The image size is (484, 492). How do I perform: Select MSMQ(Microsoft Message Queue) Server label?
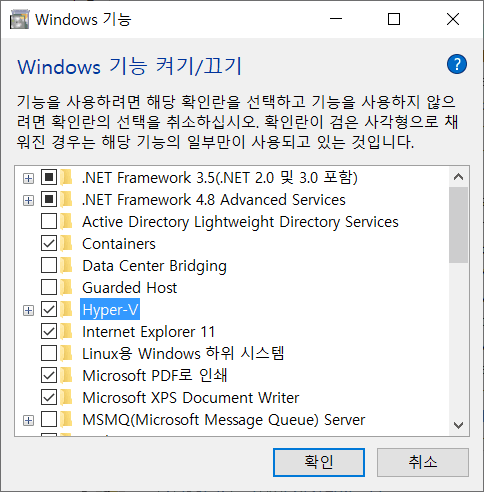[224, 420]
